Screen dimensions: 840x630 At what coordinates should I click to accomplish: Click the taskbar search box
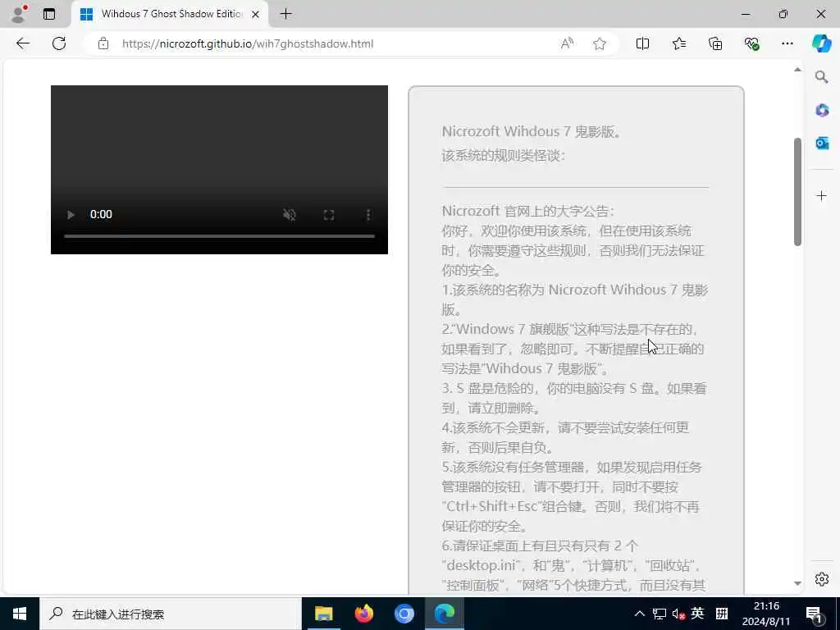(x=171, y=614)
